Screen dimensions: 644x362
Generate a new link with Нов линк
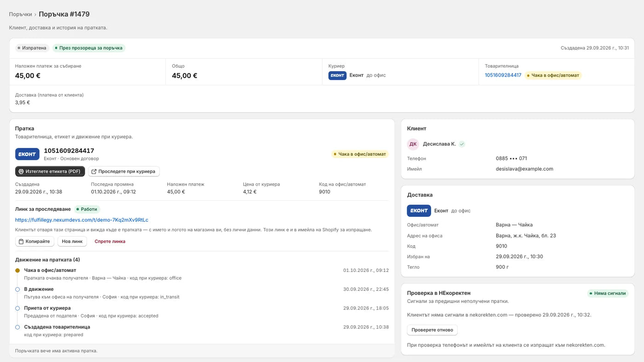coord(72,241)
